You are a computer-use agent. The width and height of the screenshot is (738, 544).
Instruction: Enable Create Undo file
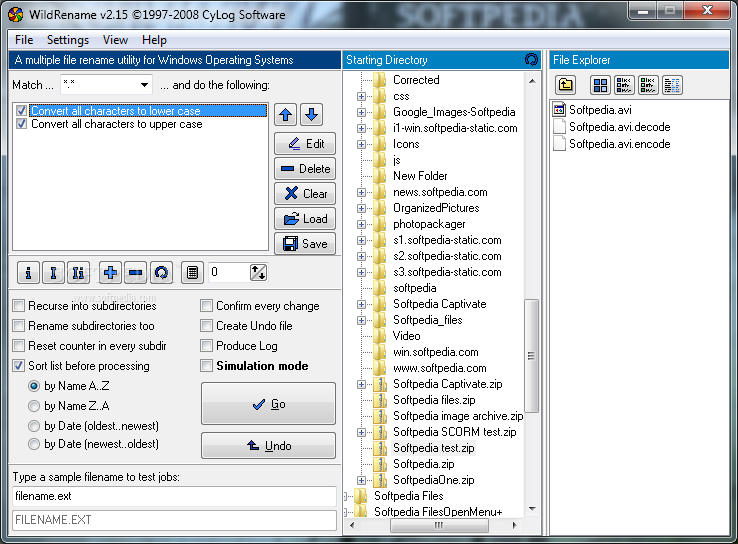(x=206, y=326)
